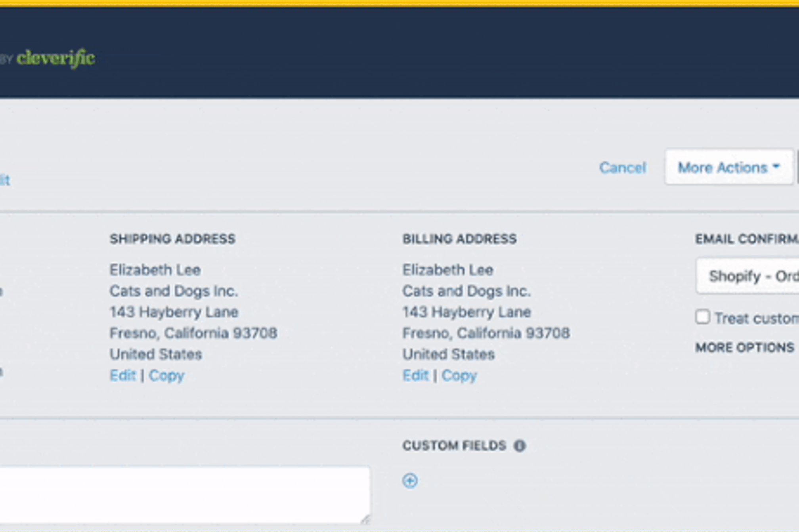Select Elizabeth Lee in the shipping address
The image size is (799, 532).
click(x=155, y=270)
